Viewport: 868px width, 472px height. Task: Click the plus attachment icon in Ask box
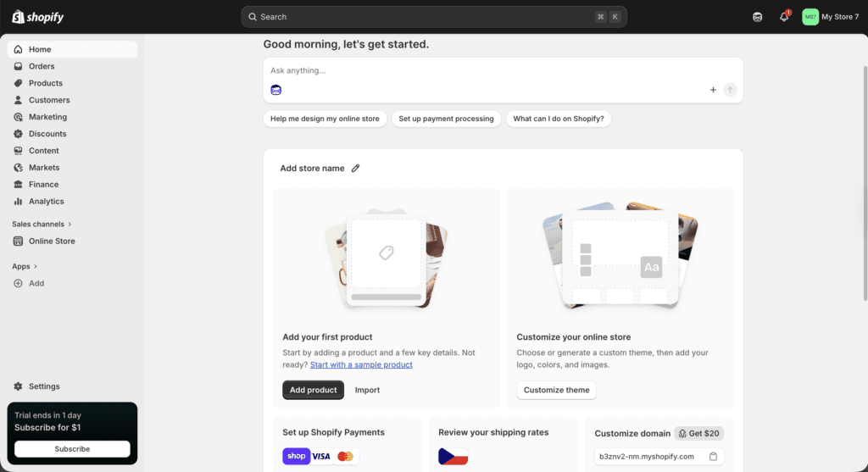point(713,90)
